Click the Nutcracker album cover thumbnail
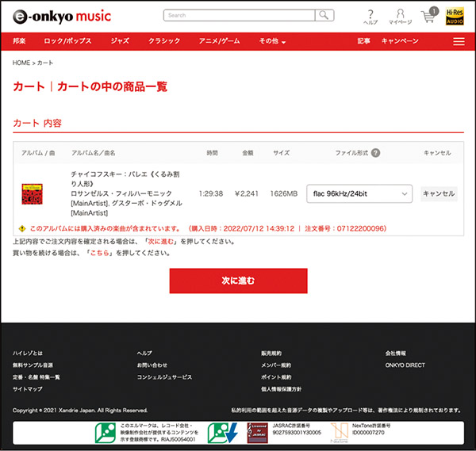The height and width of the screenshot is (451, 476). (x=32, y=194)
